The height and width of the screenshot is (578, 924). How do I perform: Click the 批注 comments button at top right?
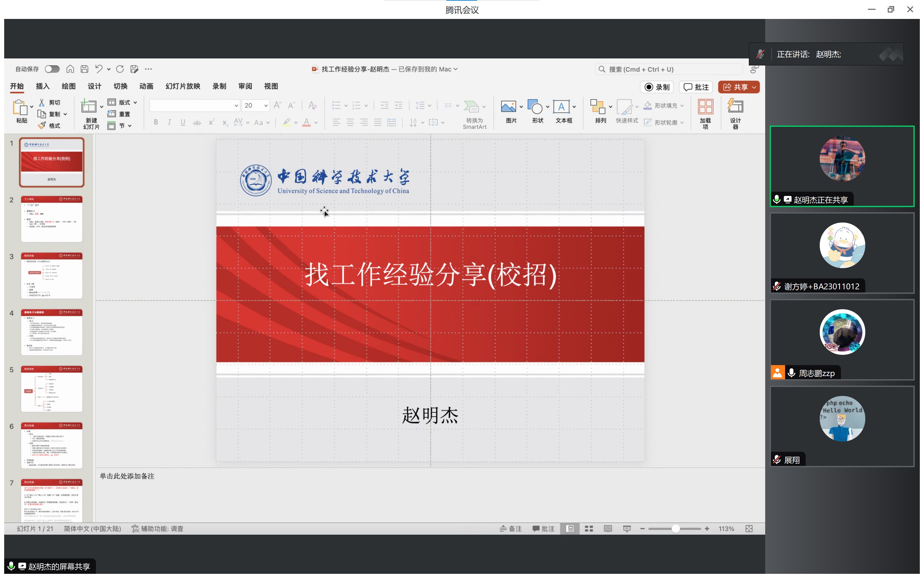[x=696, y=87]
